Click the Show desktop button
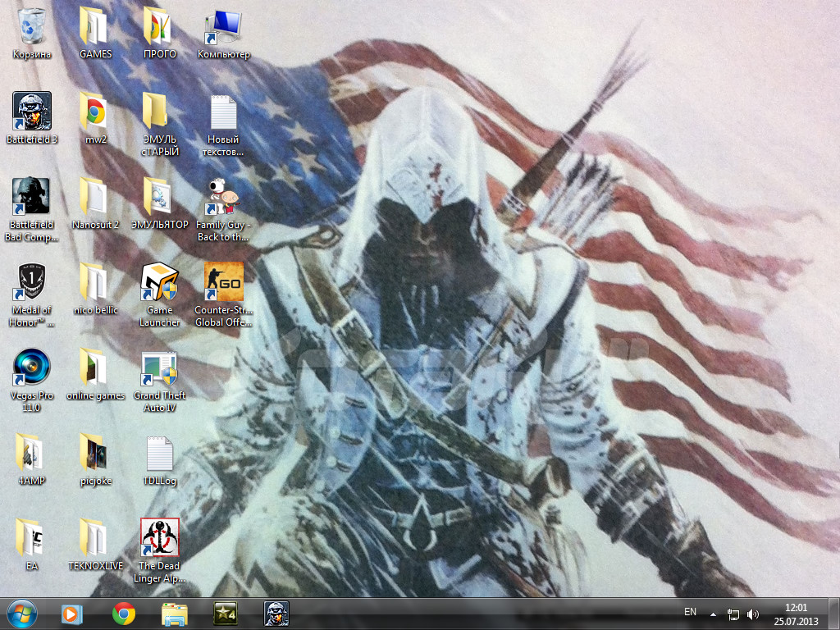This screenshot has width=840, height=630. pos(834,614)
